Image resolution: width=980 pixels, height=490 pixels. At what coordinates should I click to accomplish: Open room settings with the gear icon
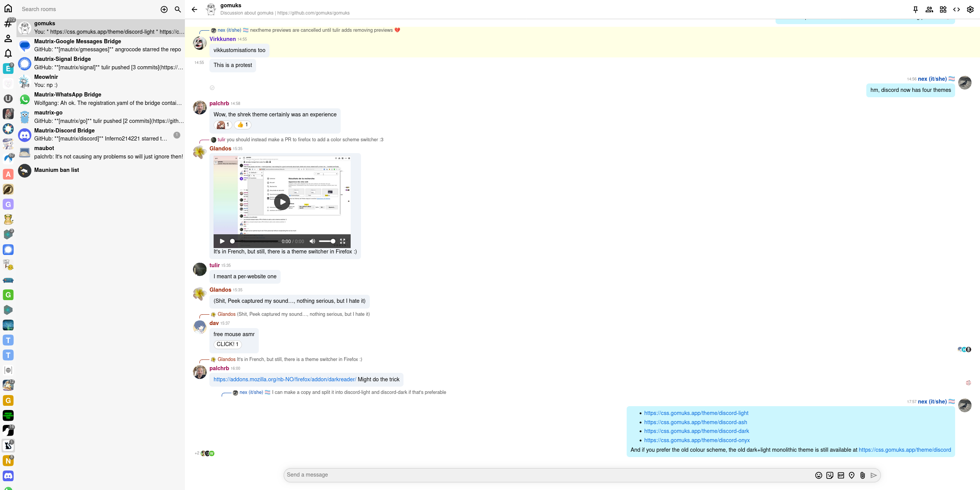[970, 10]
